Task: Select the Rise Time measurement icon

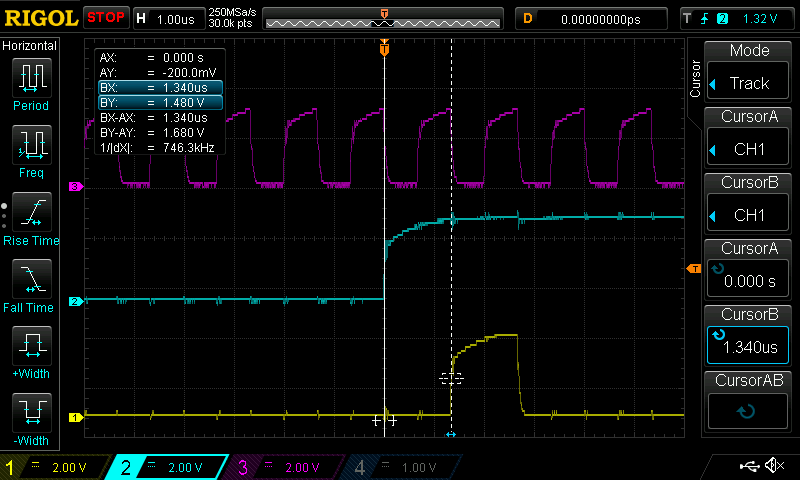Action: [x=32, y=212]
